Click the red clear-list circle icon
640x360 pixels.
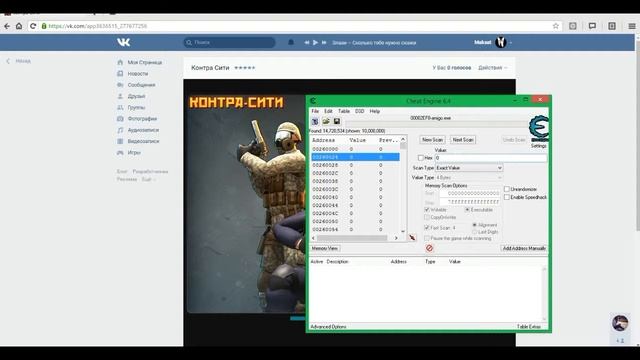(x=429, y=248)
